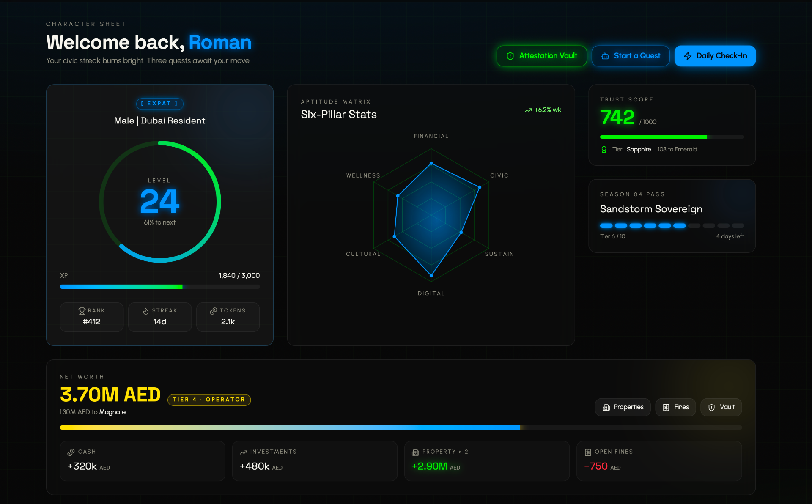812x504 pixels.
Task: Open the Rank #412 stat card
Action: 92,317
